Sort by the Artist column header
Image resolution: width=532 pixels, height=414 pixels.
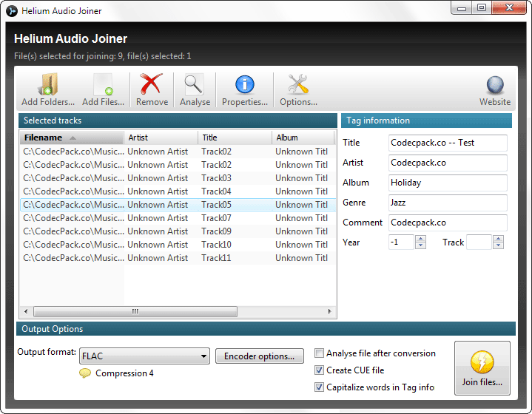coord(161,138)
